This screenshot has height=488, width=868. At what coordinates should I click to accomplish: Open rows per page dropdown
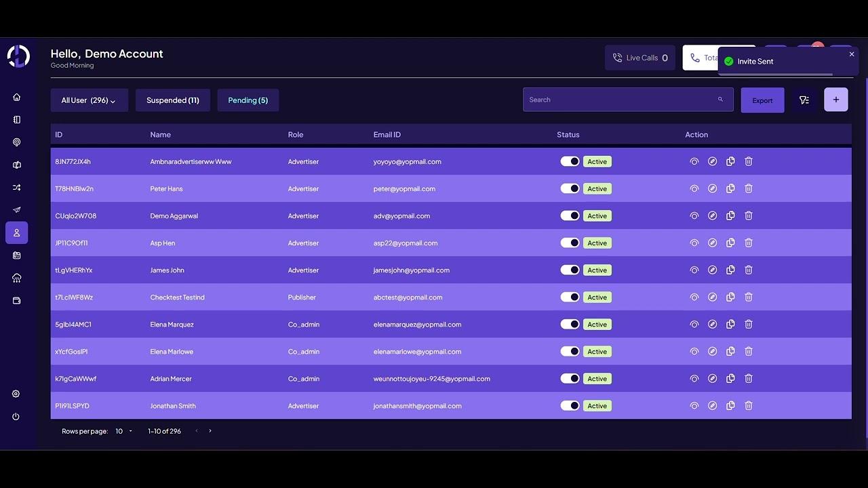[x=123, y=431]
